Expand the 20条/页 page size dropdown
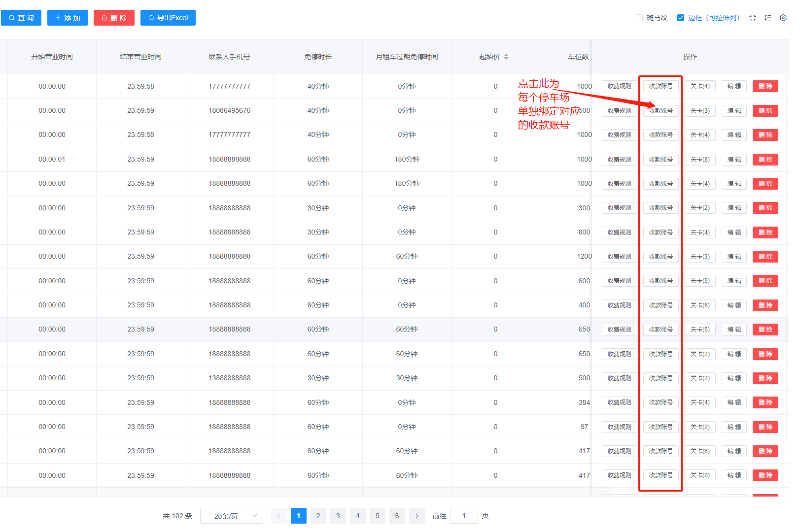The height and width of the screenshot is (532, 799). [x=232, y=516]
